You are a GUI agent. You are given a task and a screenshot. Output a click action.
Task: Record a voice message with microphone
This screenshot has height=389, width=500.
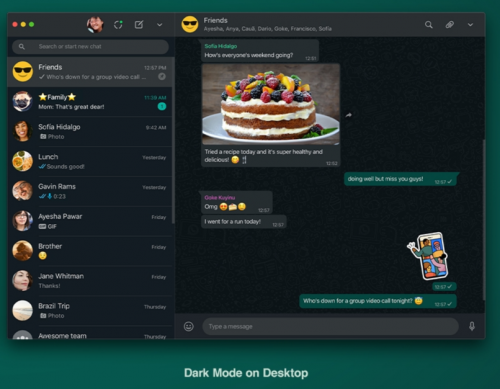pos(472,326)
